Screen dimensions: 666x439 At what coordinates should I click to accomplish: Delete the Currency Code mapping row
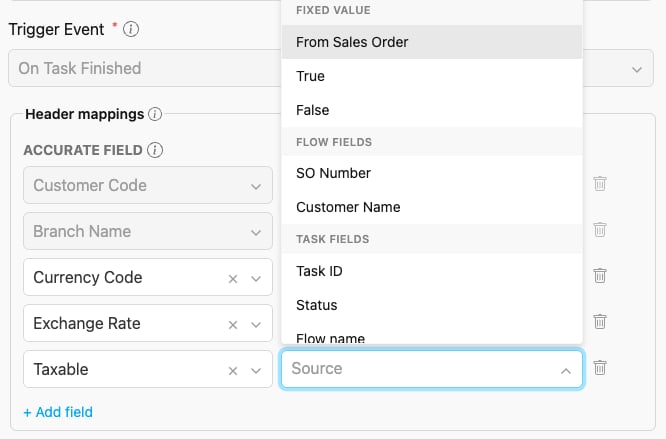pyautogui.click(x=600, y=276)
